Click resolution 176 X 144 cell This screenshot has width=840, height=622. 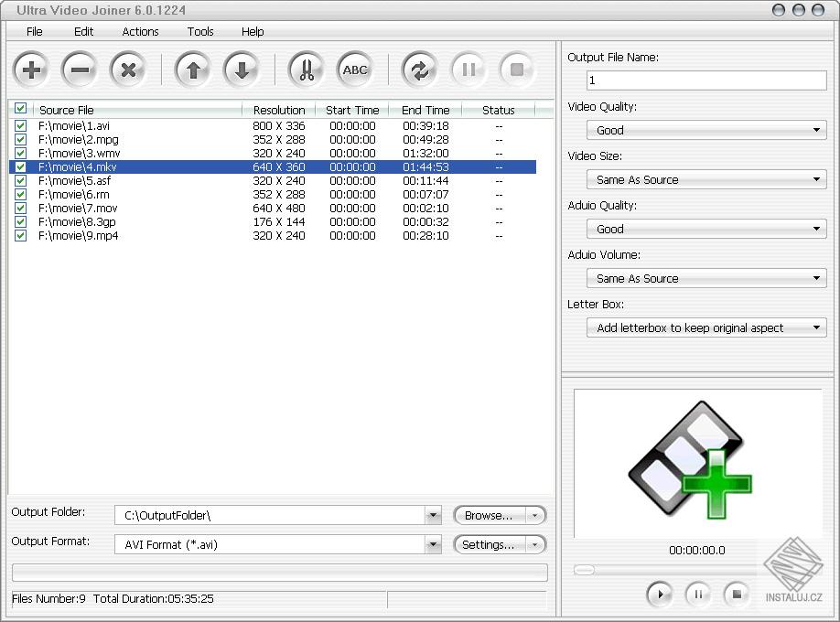[278, 221]
